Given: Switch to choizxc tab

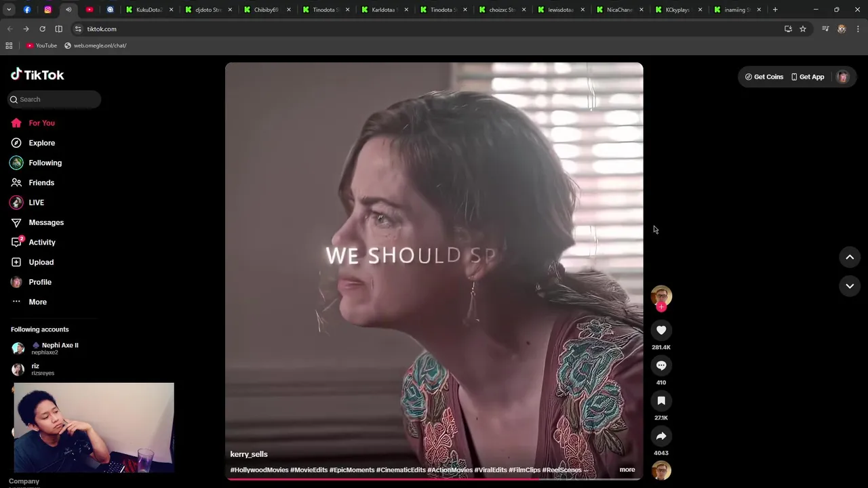Looking at the screenshot, I should (502, 9).
